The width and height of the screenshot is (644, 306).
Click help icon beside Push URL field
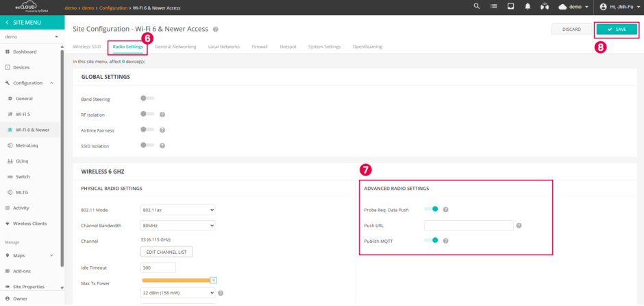pyautogui.click(x=519, y=225)
